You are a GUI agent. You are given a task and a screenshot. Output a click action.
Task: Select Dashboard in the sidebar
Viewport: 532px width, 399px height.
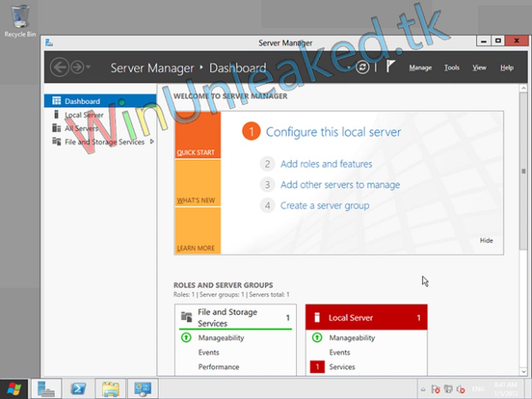(x=82, y=101)
